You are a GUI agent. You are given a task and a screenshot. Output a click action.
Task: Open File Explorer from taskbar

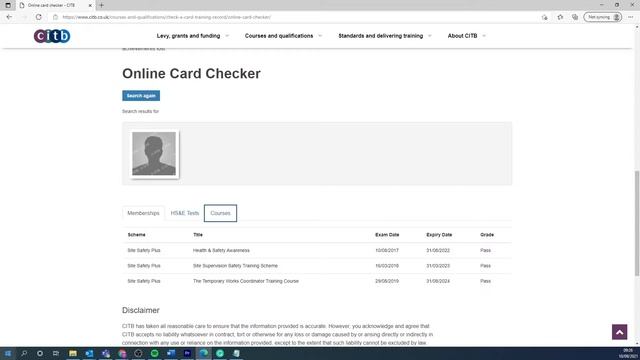point(73,353)
